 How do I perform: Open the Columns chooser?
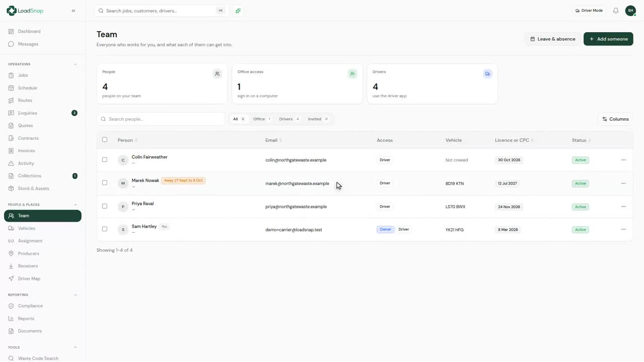[615, 119]
